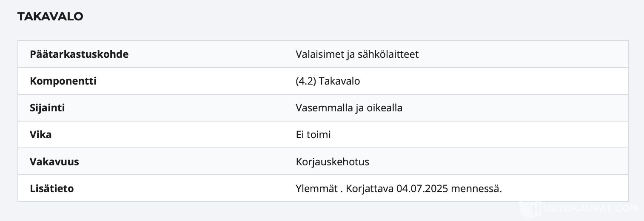
Task: Click the (4.2) Takavalo value
Action: [328, 81]
